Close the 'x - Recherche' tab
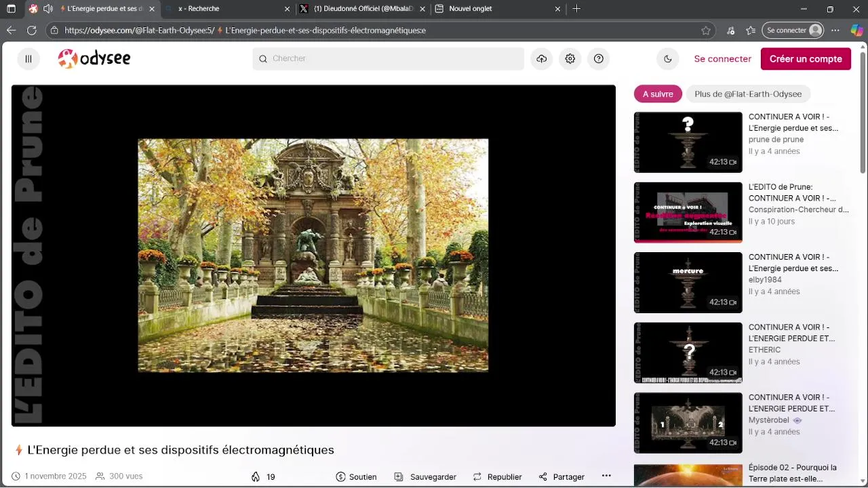This screenshot has width=868, height=488. click(287, 9)
